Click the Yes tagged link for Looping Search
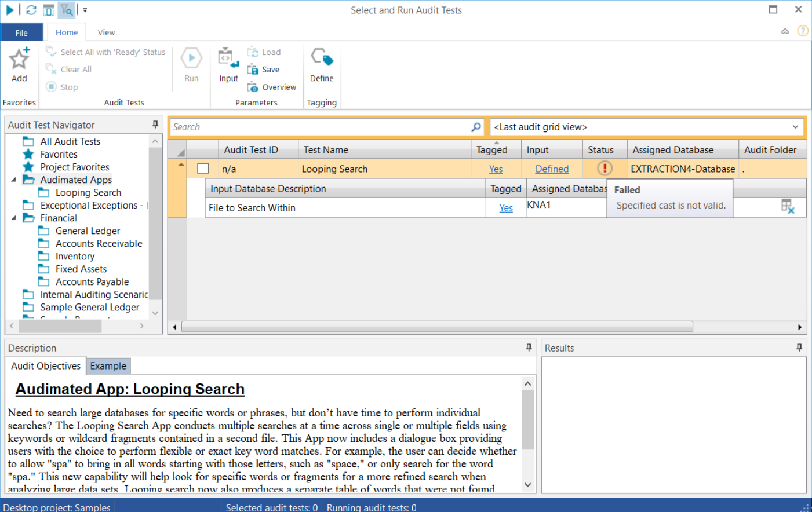 click(x=496, y=169)
